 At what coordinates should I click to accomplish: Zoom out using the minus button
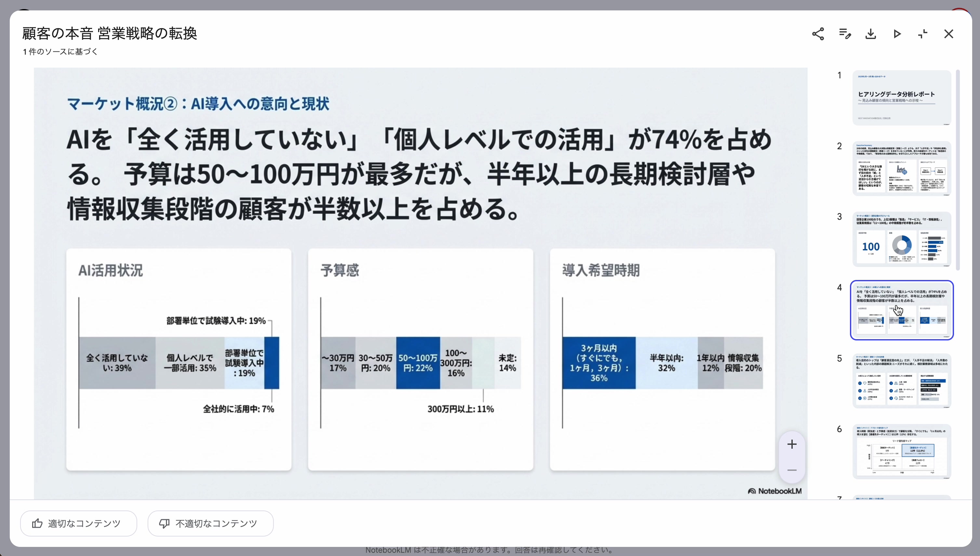pos(792,470)
